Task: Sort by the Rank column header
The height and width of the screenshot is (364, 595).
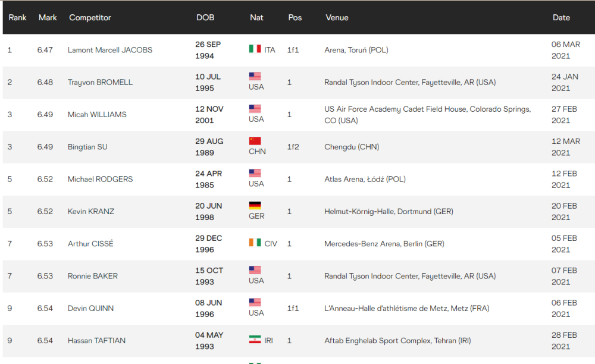Action: pyautogui.click(x=17, y=17)
